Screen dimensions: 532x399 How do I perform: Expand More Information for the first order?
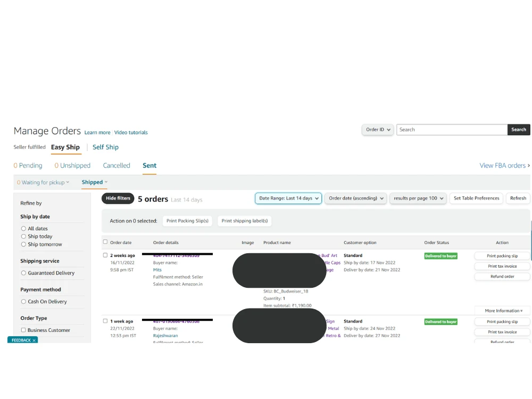[503, 311]
